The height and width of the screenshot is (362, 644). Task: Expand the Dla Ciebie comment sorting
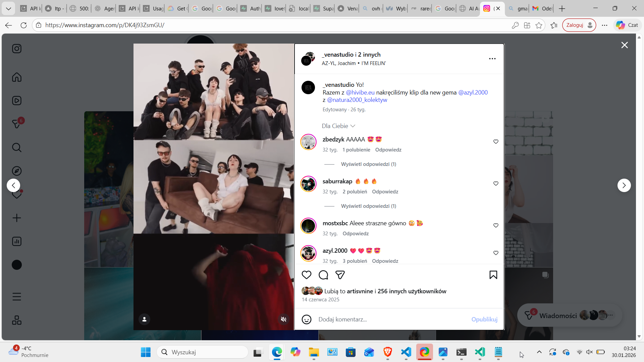(x=338, y=126)
